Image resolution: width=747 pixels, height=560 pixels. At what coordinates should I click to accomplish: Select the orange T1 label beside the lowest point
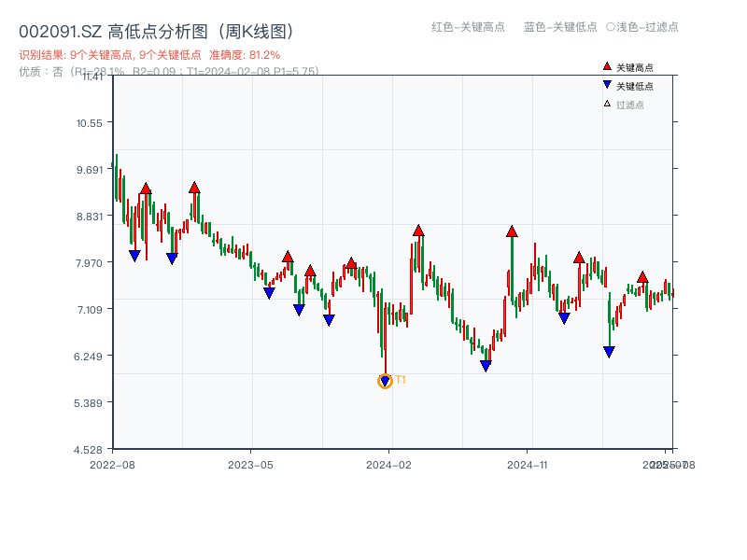401,380
